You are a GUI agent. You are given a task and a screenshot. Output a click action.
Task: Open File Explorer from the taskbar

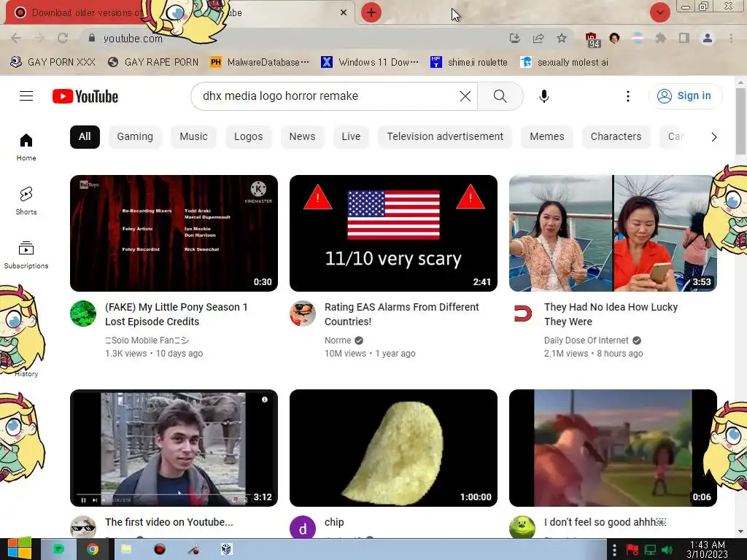[x=126, y=550]
